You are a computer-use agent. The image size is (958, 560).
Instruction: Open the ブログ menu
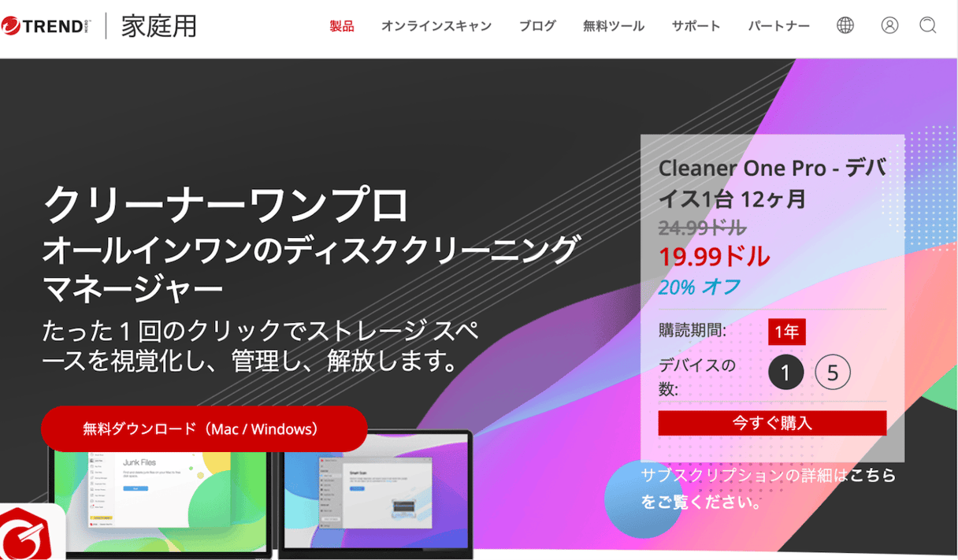click(537, 25)
